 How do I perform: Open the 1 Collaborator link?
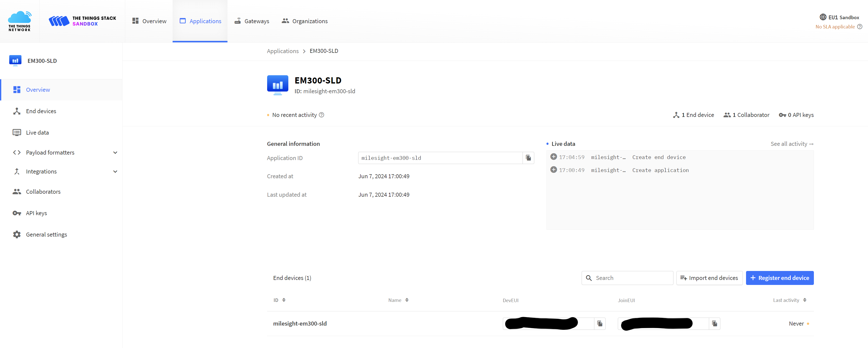(746, 115)
